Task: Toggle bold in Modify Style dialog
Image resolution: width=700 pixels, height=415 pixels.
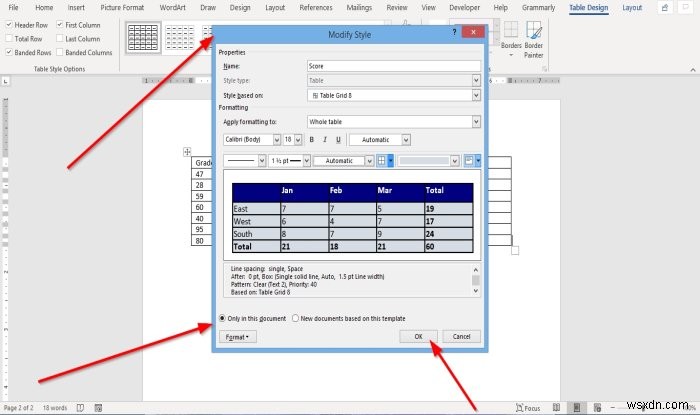Action: click(312, 140)
